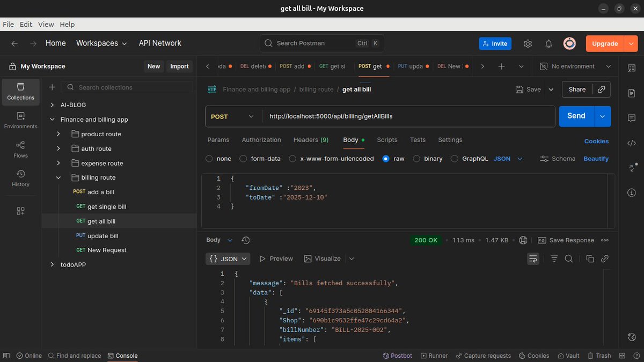Select the binary body radio button
The image size is (644, 362).
pos(416,159)
